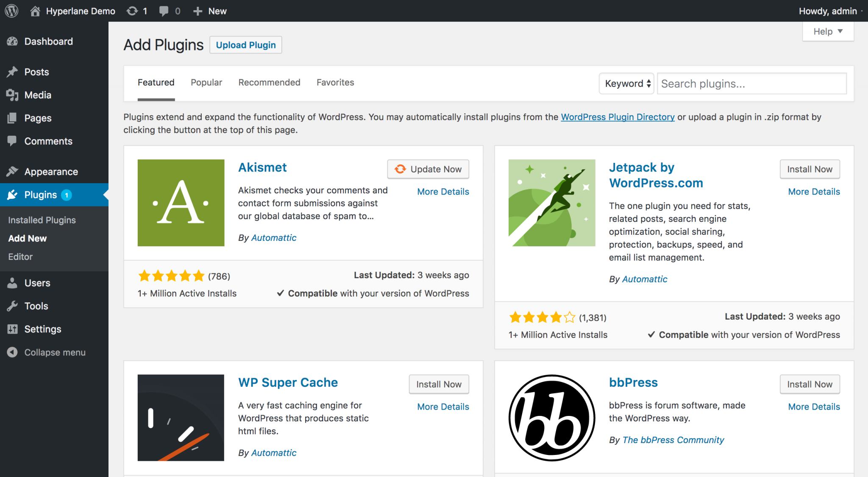Select the Popular plugins tab
The width and height of the screenshot is (868, 477).
click(206, 82)
